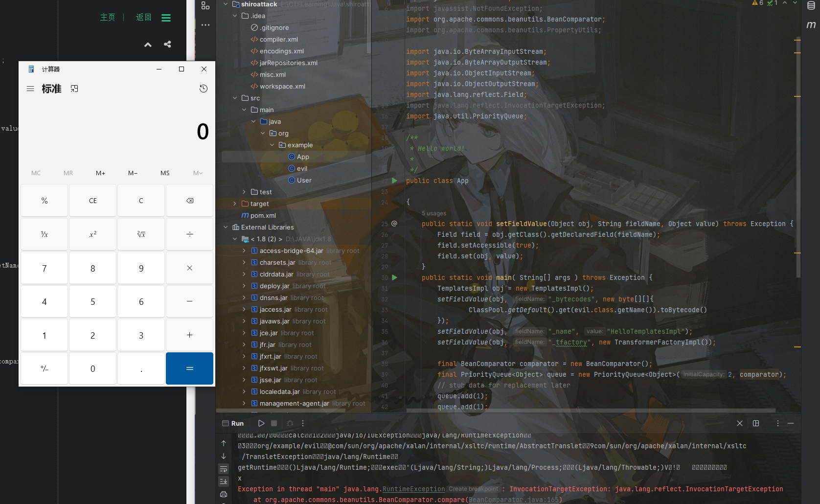Open the Structure tool window icon
Image resolution: width=820 pixels, height=504 pixels.
tap(205, 6)
